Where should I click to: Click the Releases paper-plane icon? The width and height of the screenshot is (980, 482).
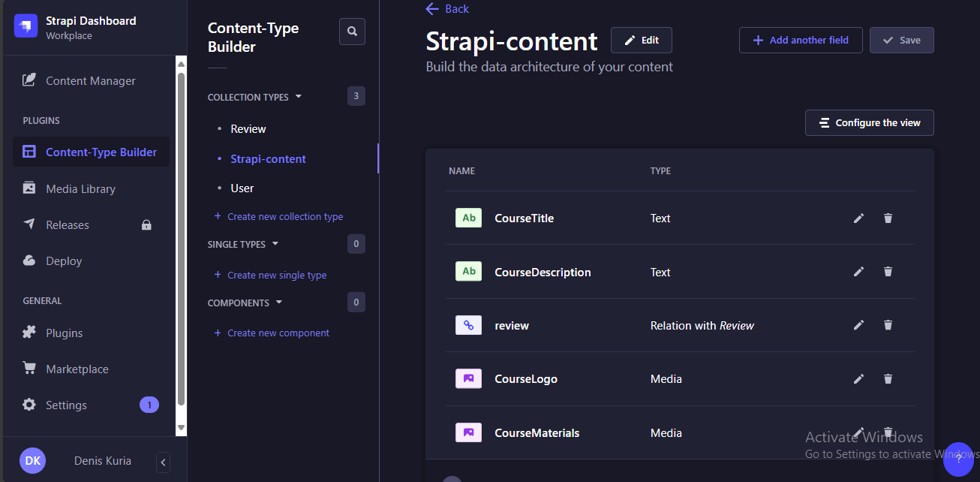click(x=29, y=224)
